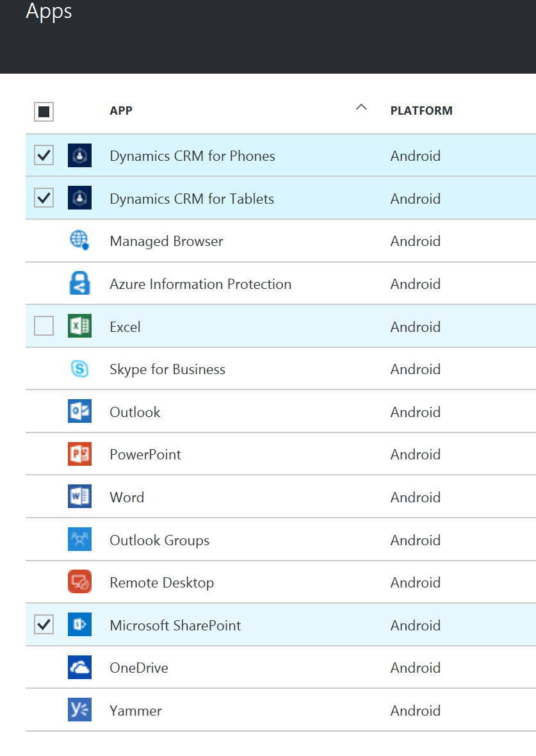Image resolution: width=536 pixels, height=756 pixels.
Task: Uncheck Dynamics CRM for Tablets checkbox
Action: (x=44, y=199)
